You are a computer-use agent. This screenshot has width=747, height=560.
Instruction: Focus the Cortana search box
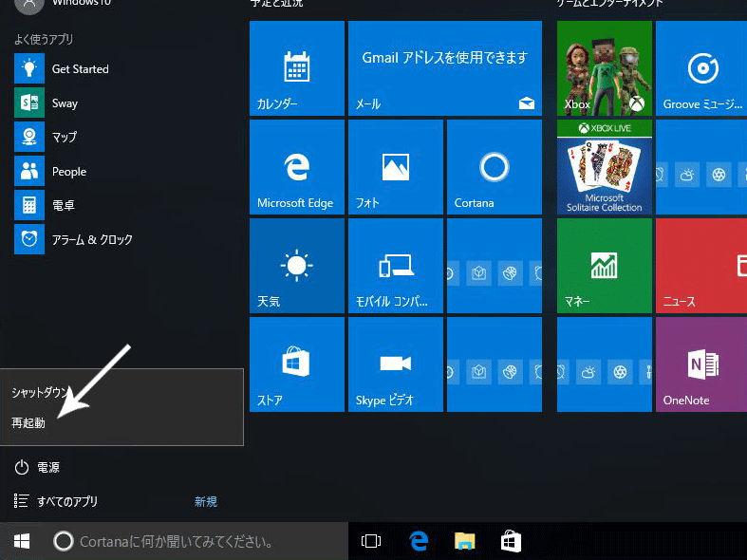pyautogui.click(x=196, y=541)
